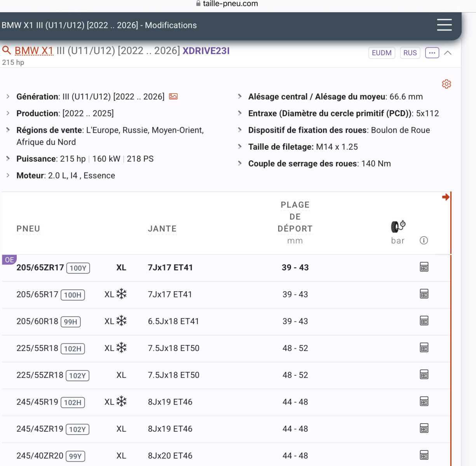The height and width of the screenshot is (466, 476).
Task: Open calculator for 205/65R17 100H row
Action: click(x=424, y=294)
